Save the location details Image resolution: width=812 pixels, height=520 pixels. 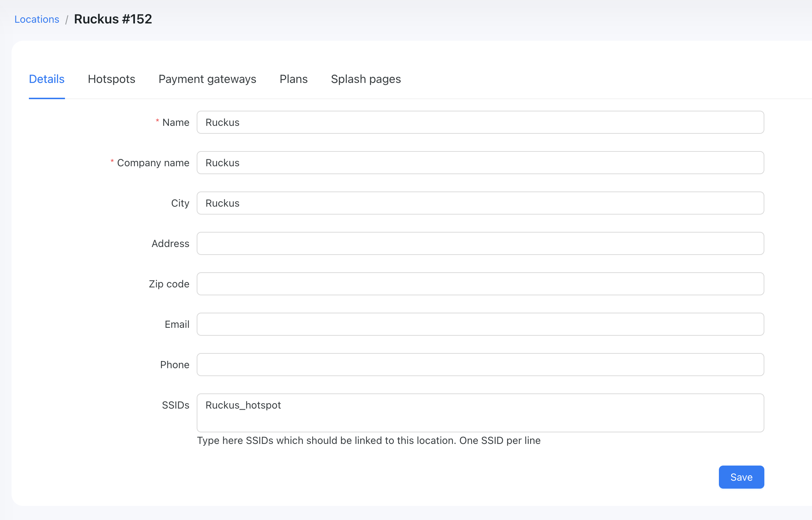pos(741,477)
